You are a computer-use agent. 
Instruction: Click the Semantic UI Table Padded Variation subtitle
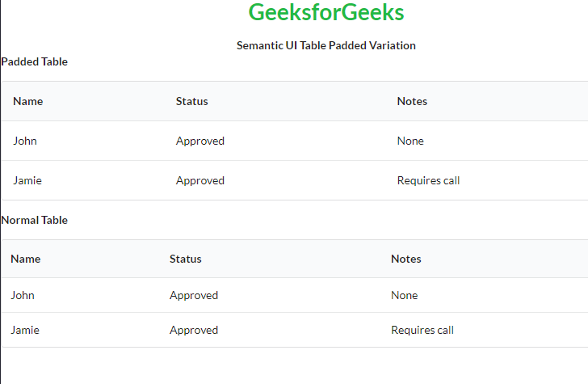(326, 45)
